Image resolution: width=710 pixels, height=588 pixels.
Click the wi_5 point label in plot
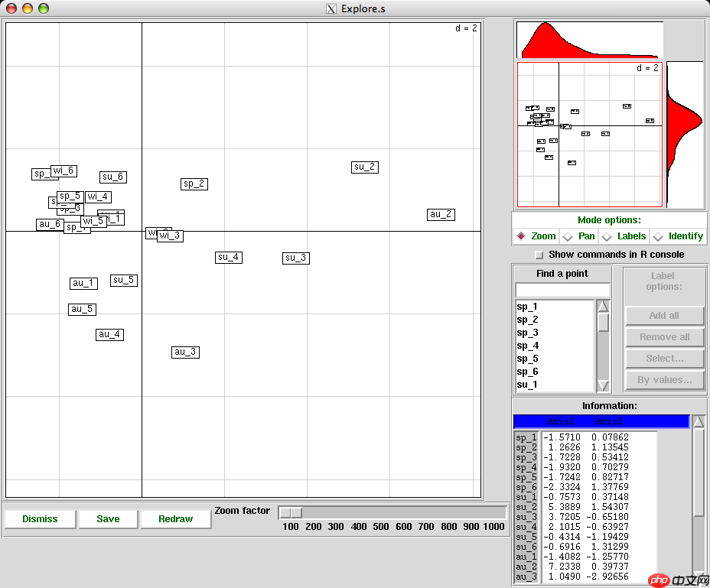[94, 221]
